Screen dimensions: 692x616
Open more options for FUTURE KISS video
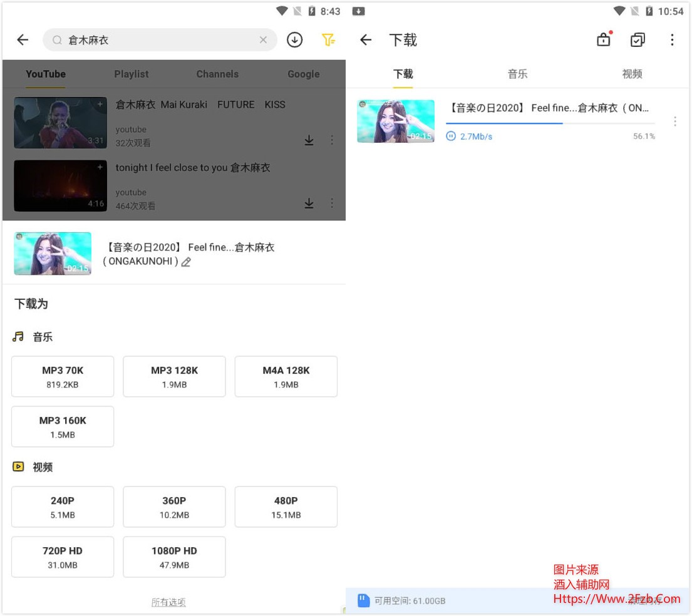(332, 140)
